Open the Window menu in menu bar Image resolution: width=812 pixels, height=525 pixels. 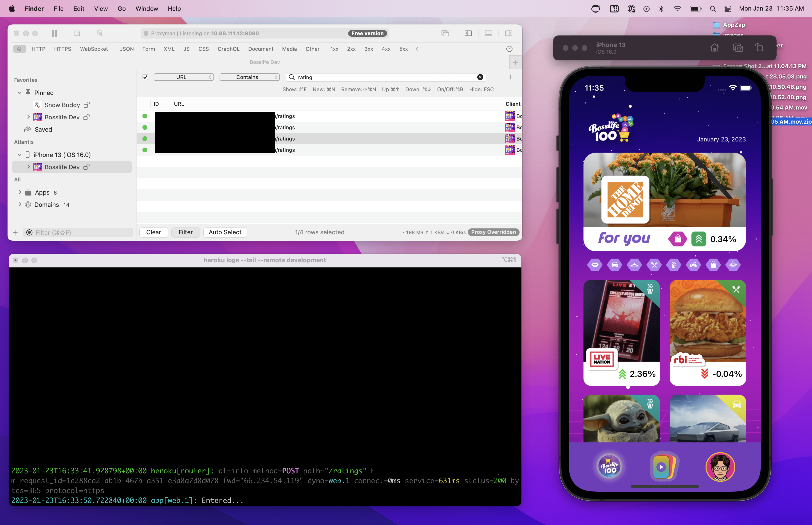click(x=147, y=8)
